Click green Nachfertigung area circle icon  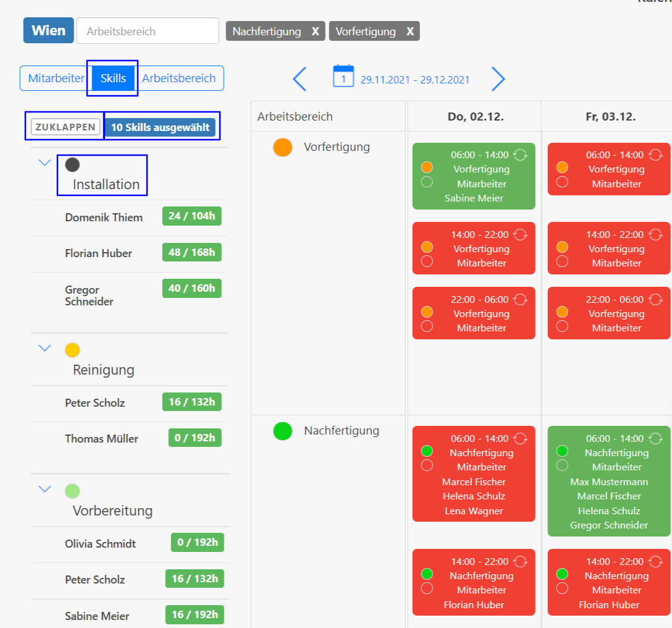coord(282,431)
